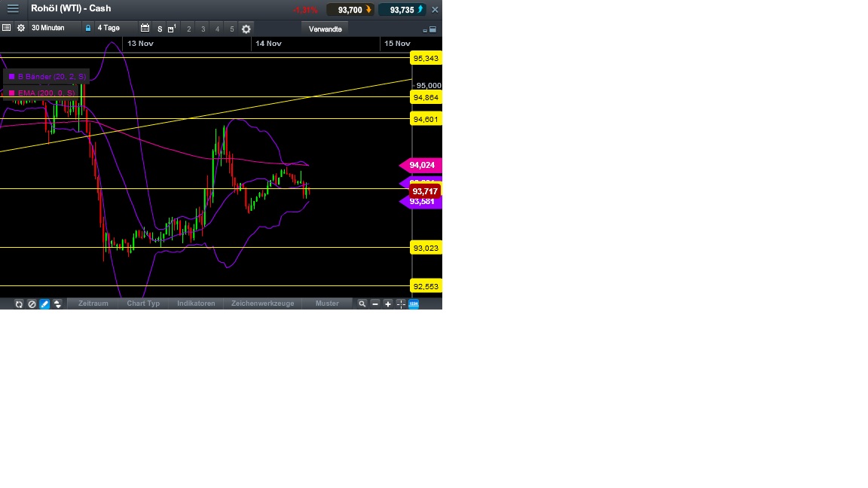
Task: Open the list view icon beside the gear
Action: tap(6, 28)
